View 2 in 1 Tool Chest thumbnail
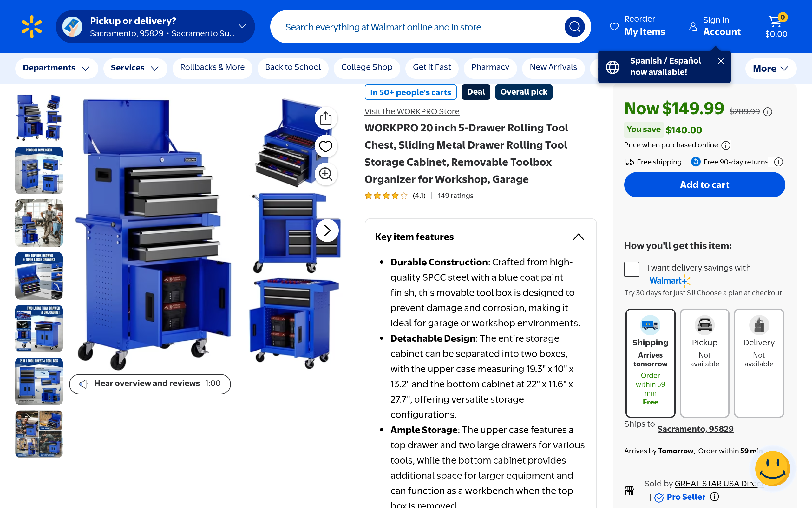812x508 pixels. 39,381
